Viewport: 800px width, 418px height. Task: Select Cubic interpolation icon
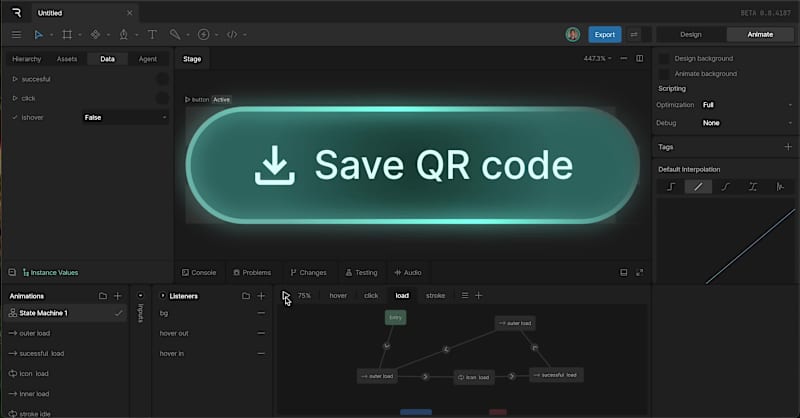tap(726, 187)
